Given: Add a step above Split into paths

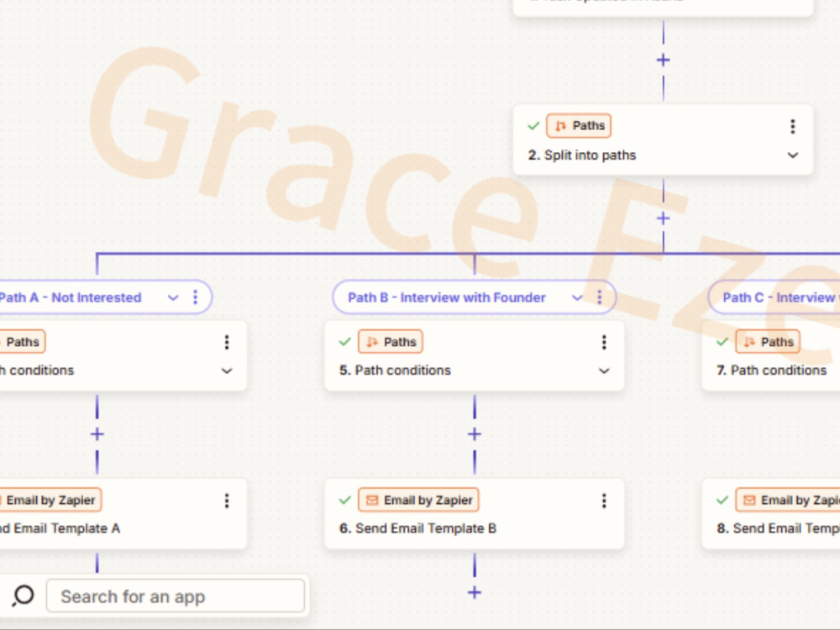Looking at the screenshot, I should pyautogui.click(x=664, y=60).
